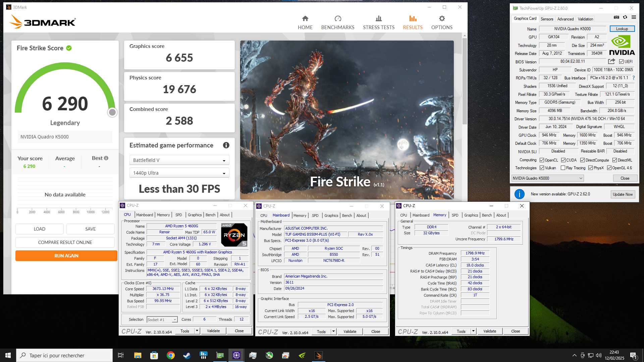Click the SAVE button in 3DMark

click(x=91, y=229)
